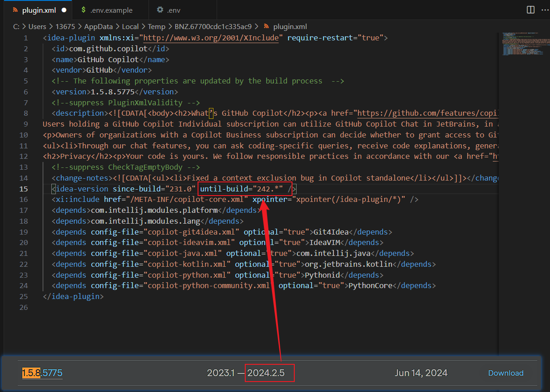Click the GitHub Copilot name text
Viewport: 550px width, 392px height.
point(108,59)
